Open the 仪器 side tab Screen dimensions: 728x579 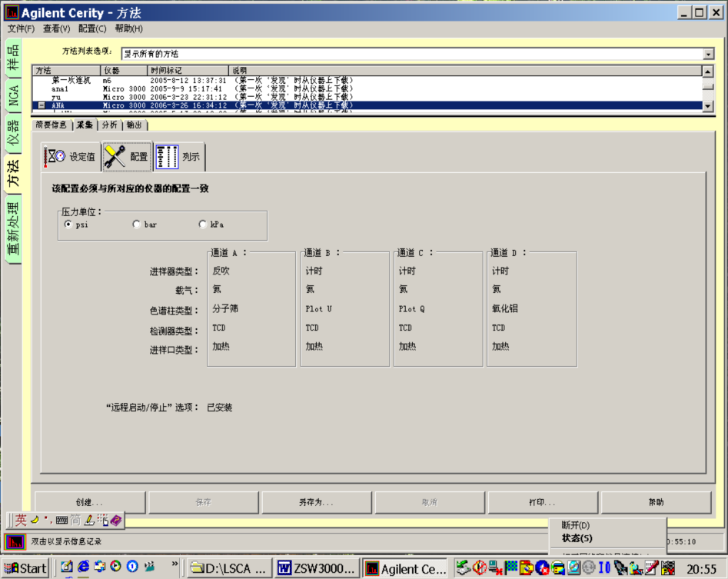click(x=13, y=133)
